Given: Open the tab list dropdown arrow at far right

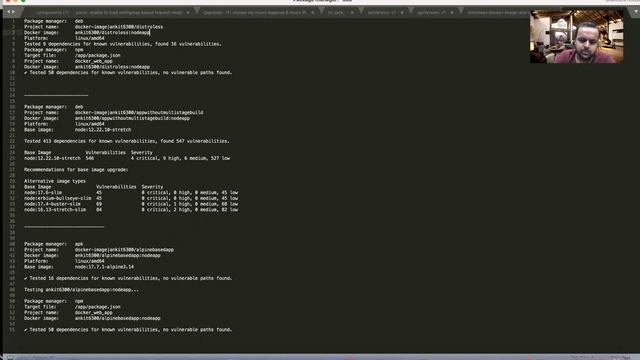Looking at the screenshot, I should tap(636, 12).
